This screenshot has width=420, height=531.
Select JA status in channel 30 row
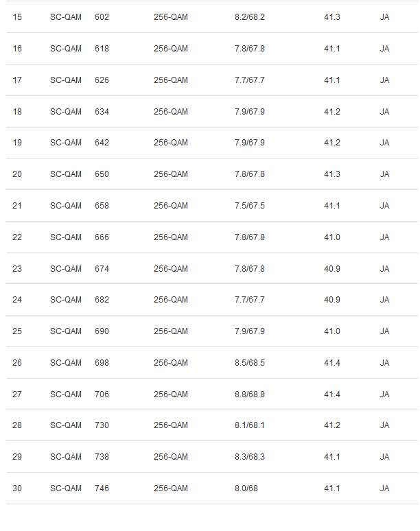click(384, 488)
